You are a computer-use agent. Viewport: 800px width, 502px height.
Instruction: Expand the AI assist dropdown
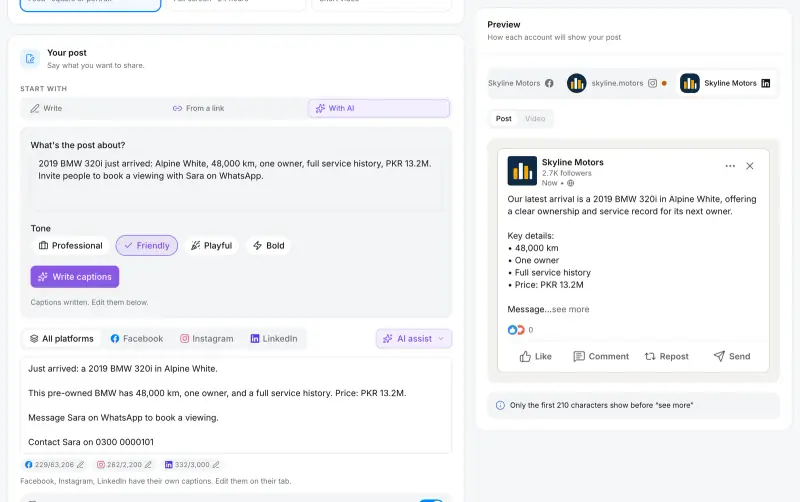414,339
